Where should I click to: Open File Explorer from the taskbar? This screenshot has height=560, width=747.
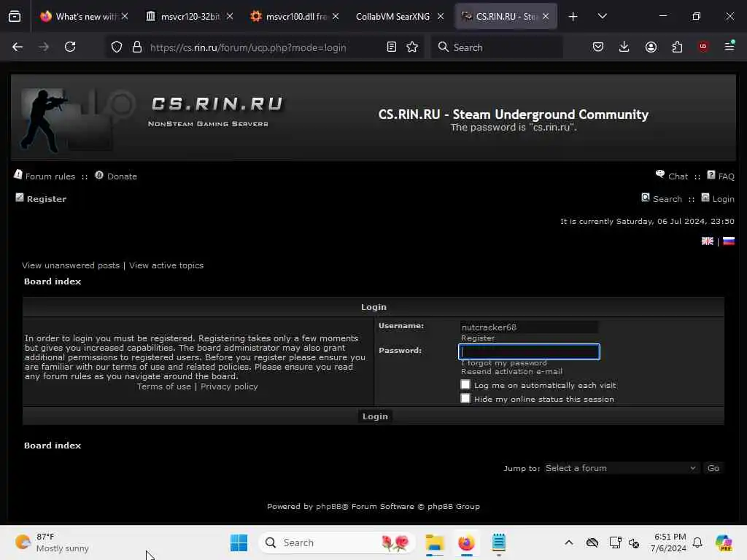pyautogui.click(x=435, y=542)
